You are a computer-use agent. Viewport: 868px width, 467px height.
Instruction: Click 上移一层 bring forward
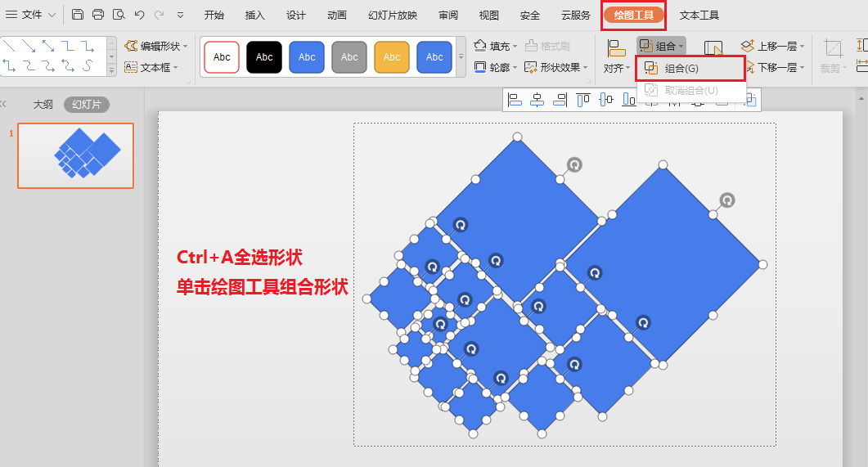click(x=773, y=46)
